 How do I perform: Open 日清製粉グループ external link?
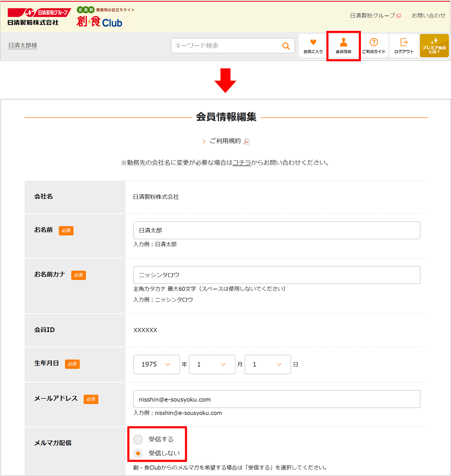[375, 16]
